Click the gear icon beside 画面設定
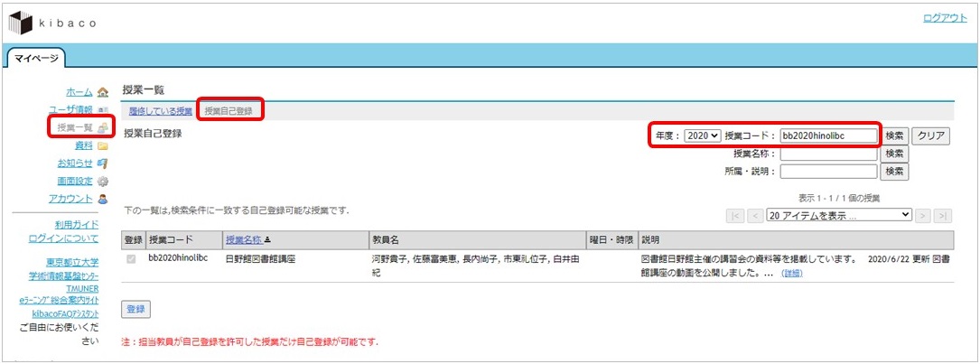The image size is (980, 364). [x=103, y=182]
